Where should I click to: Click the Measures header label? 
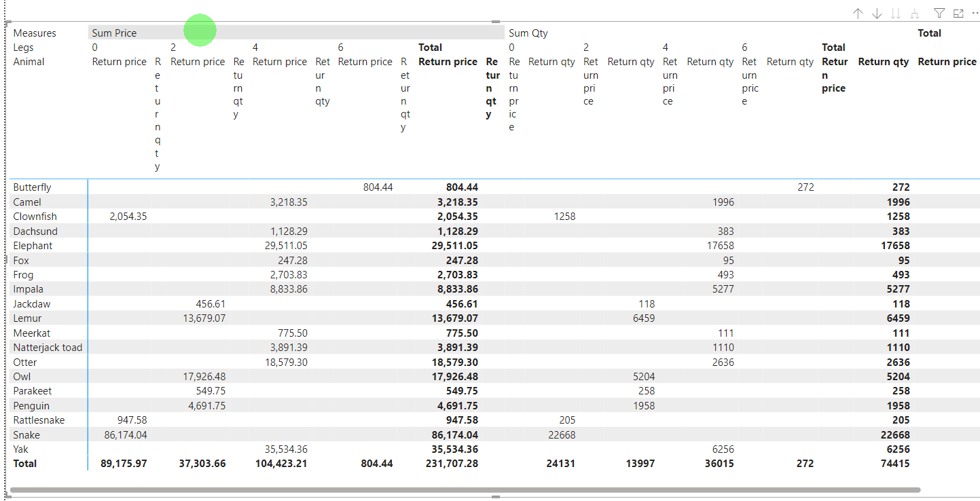pyautogui.click(x=35, y=33)
